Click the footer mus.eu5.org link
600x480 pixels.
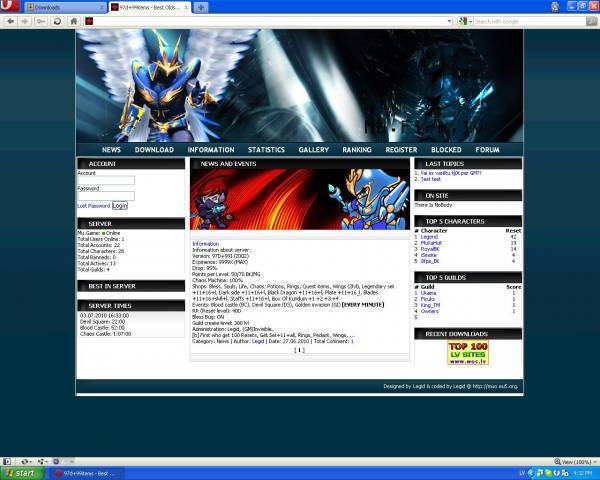pos(495,386)
